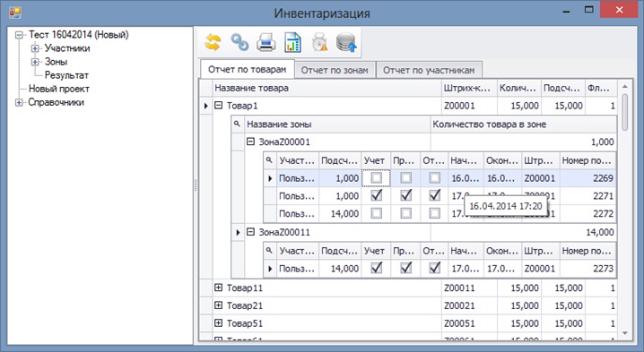Toggle От... checkbox in row 2269
Viewport: 644px width, 352px height.
tap(434, 177)
